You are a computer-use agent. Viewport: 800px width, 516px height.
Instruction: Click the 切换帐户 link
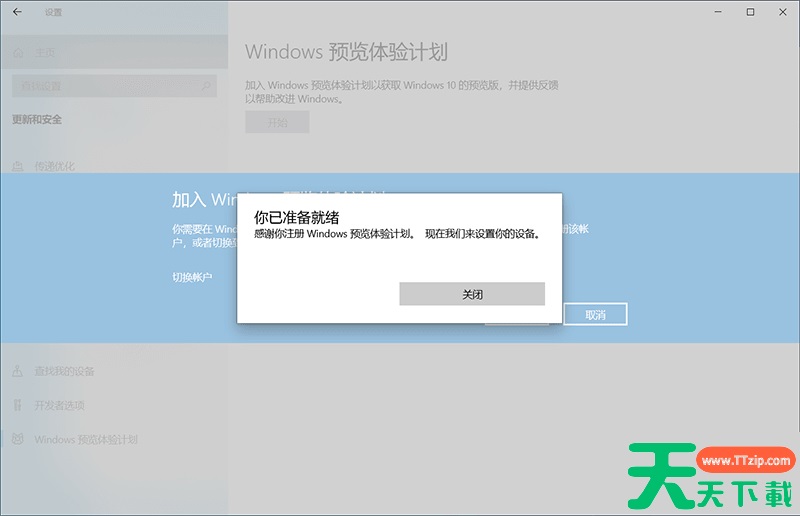click(192, 277)
